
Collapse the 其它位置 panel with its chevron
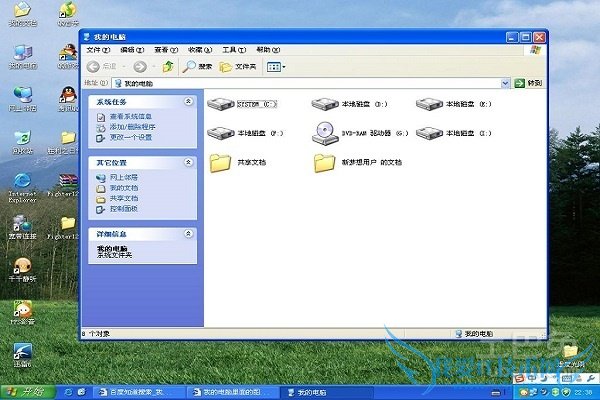click(188, 162)
